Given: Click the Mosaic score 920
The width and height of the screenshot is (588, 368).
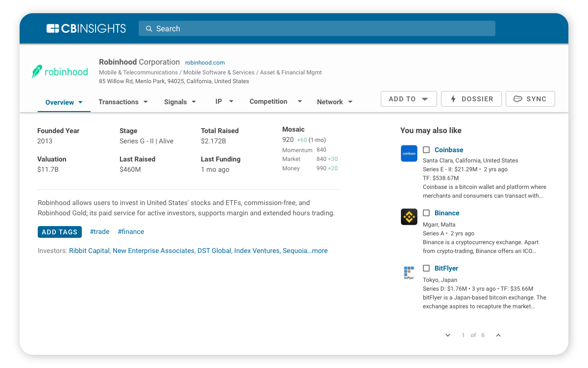Looking at the screenshot, I should click(x=288, y=139).
